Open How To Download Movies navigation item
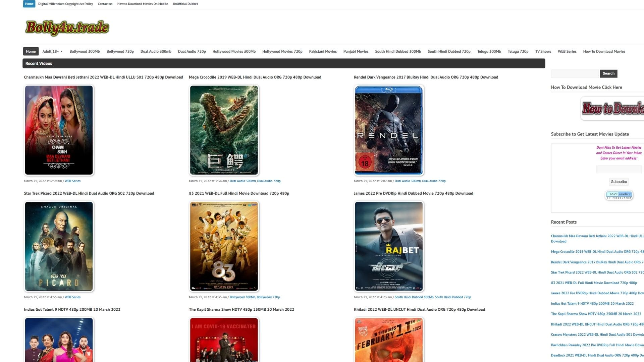The image size is (644, 362). click(604, 51)
